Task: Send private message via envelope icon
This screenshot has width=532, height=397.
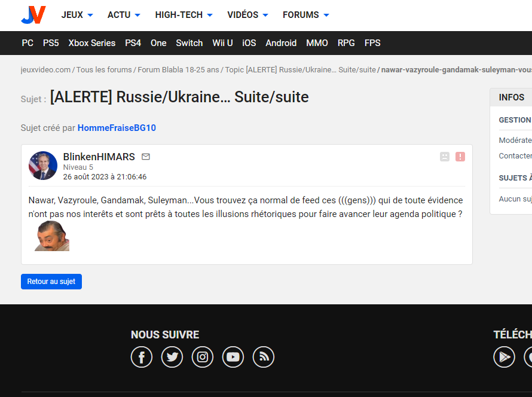Action: pos(146,157)
